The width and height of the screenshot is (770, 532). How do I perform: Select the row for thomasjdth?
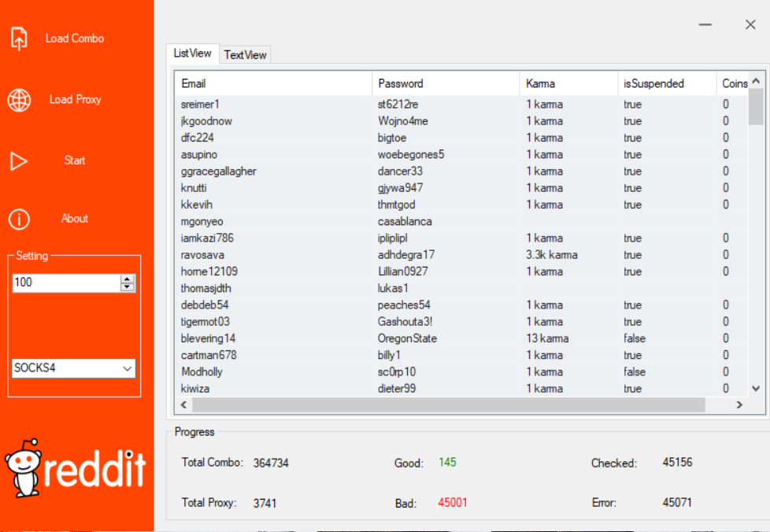pyautogui.click(x=461, y=288)
